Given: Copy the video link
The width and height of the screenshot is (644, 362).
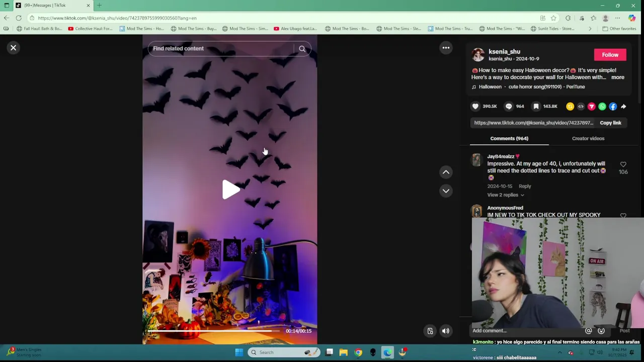Looking at the screenshot, I should (x=610, y=123).
